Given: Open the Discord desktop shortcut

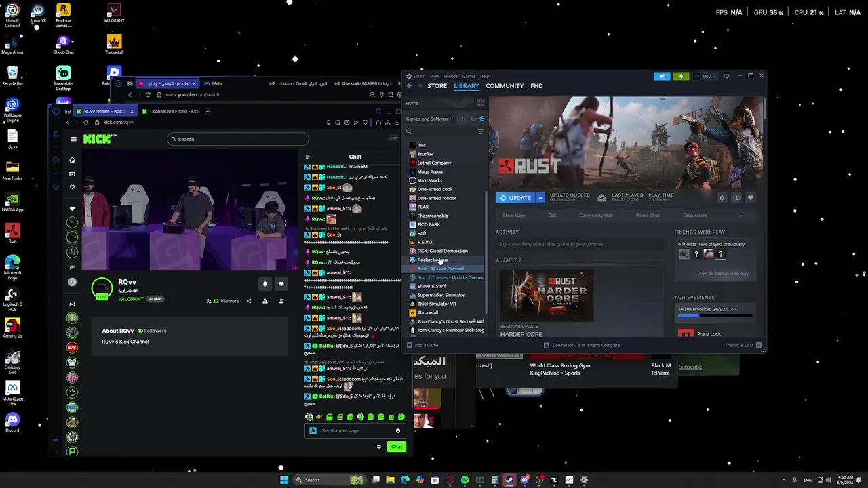Looking at the screenshot, I should [x=12, y=423].
